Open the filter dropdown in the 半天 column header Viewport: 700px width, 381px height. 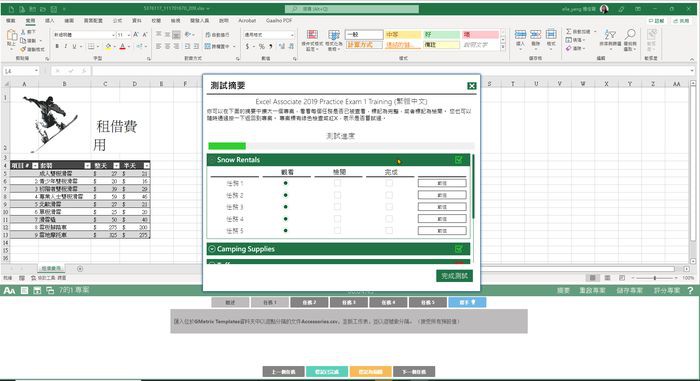tap(146, 166)
